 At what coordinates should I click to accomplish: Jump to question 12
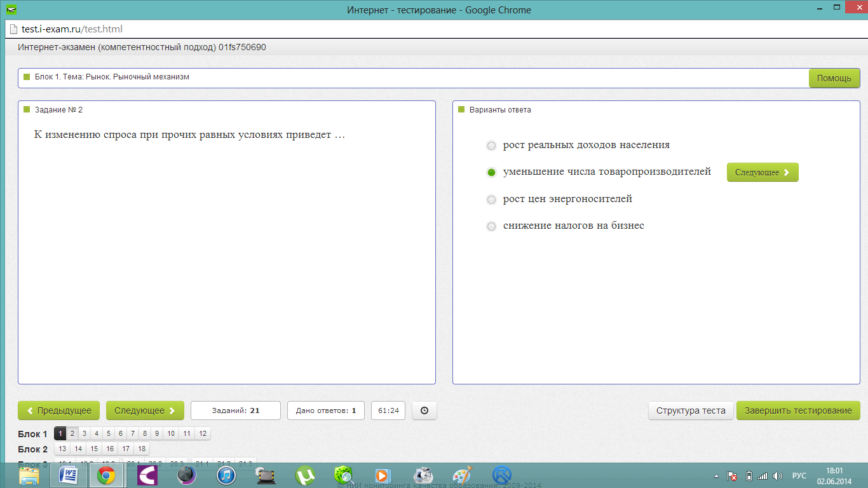point(203,433)
